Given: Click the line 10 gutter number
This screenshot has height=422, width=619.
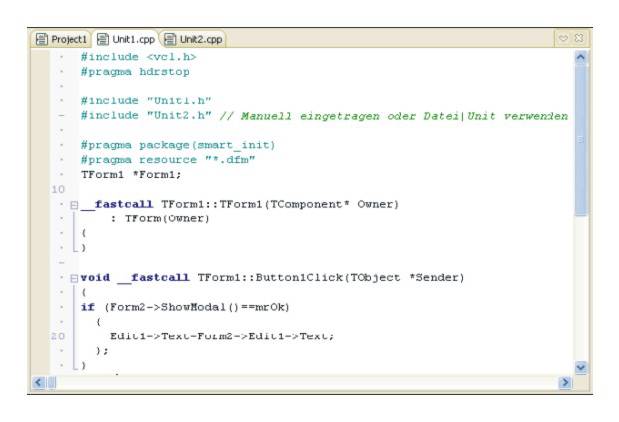Looking at the screenshot, I should tap(58, 189).
